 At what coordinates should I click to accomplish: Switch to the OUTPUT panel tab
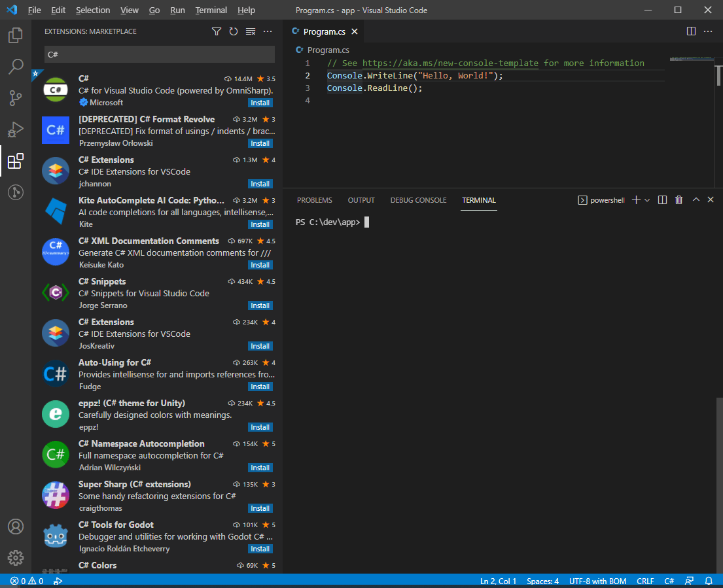click(x=361, y=200)
